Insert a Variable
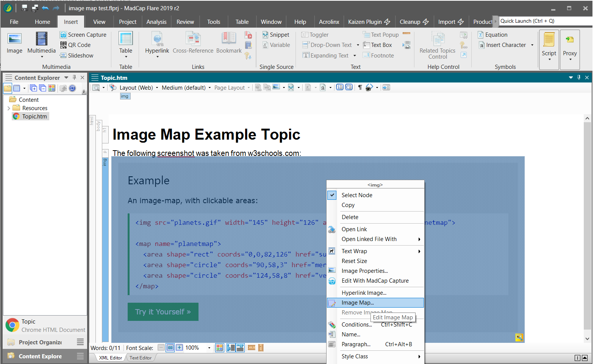Viewport: 594px width, 364px height. [x=276, y=45]
